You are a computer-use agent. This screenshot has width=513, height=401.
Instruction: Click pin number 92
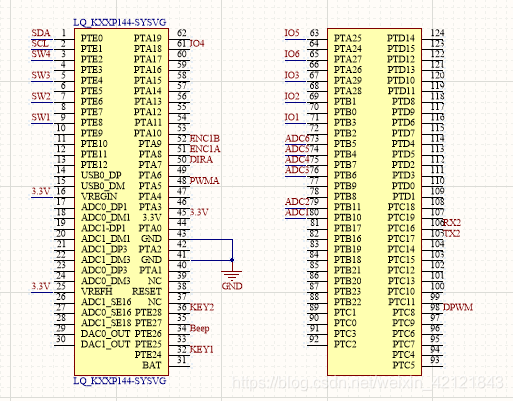tap(314, 339)
